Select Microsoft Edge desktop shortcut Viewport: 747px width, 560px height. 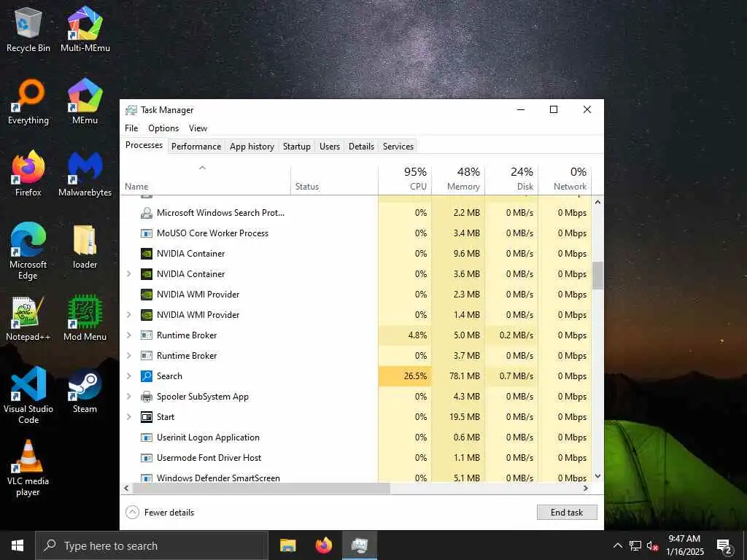(28, 251)
